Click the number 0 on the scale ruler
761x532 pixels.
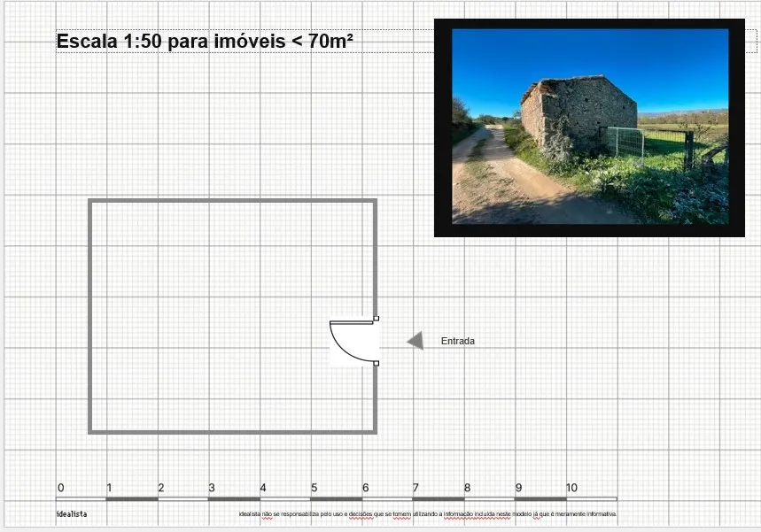coord(60,488)
